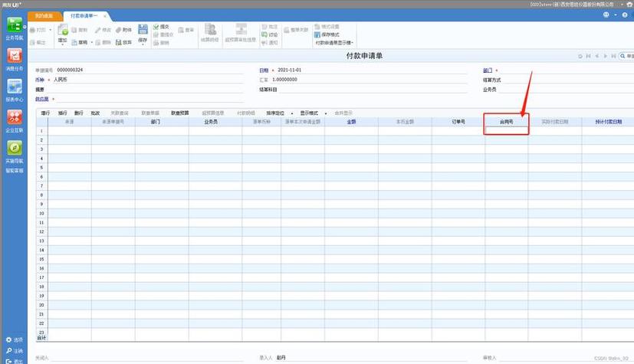Click the 附件 (attachment) toolbar icon
This screenshot has height=364, width=634.
pyautogui.click(x=123, y=30)
